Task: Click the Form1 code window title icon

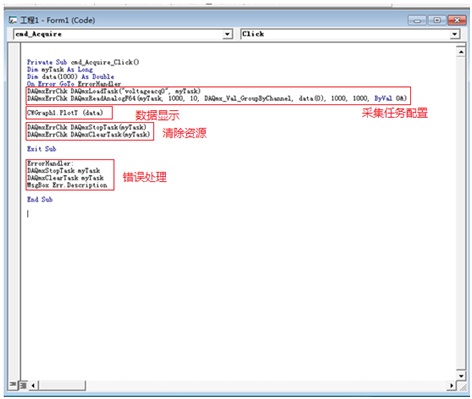Action: click(13, 20)
